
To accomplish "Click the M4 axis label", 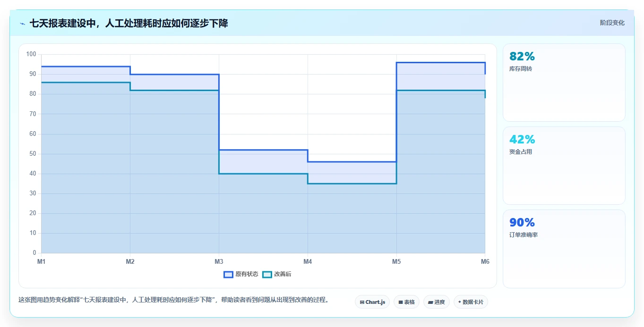I will (x=308, y=261).
